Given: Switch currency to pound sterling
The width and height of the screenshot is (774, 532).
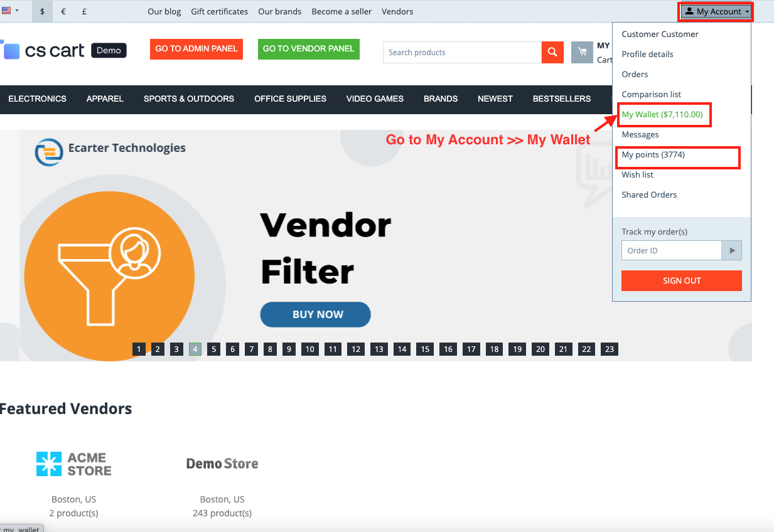Looking at the screenshot, I should click(84, 11).
